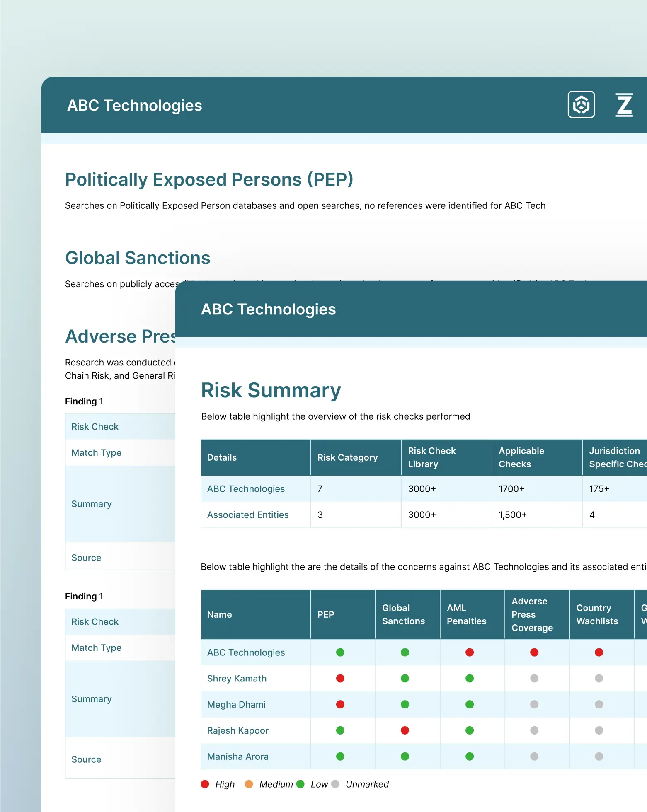647x812 pixels.
Task: Click Megha Dhami grey Country Watchlists dot
Action: (599, 704)
